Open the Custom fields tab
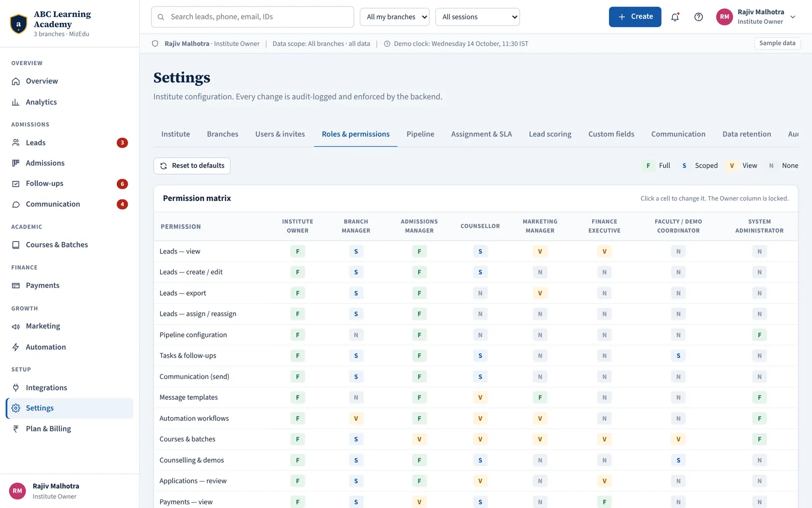 (612, 134)
